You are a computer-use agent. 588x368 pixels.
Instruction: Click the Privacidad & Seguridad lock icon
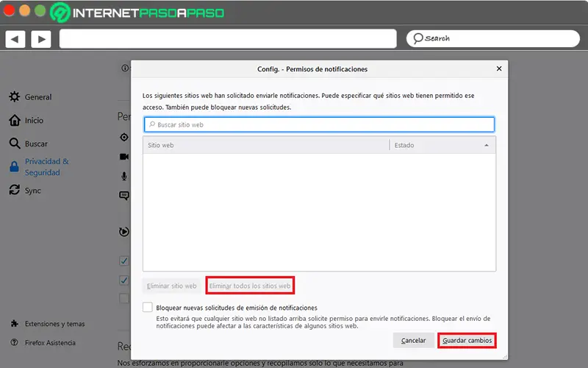[14, 166]
